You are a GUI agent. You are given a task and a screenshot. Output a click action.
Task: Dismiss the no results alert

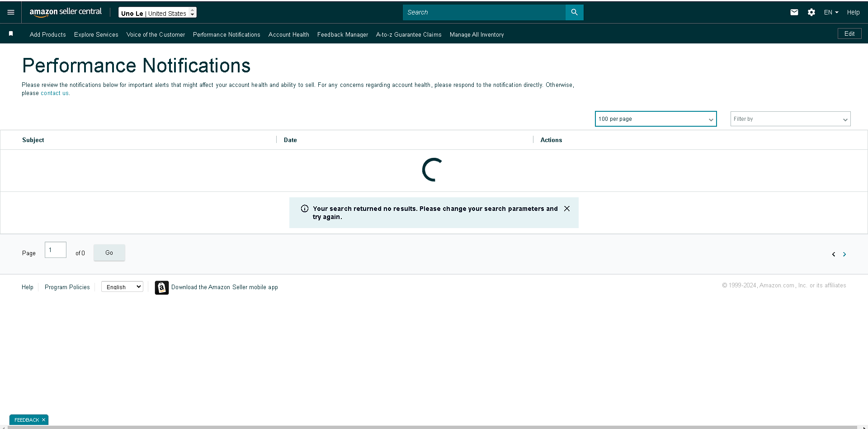[x=567, y=209]
